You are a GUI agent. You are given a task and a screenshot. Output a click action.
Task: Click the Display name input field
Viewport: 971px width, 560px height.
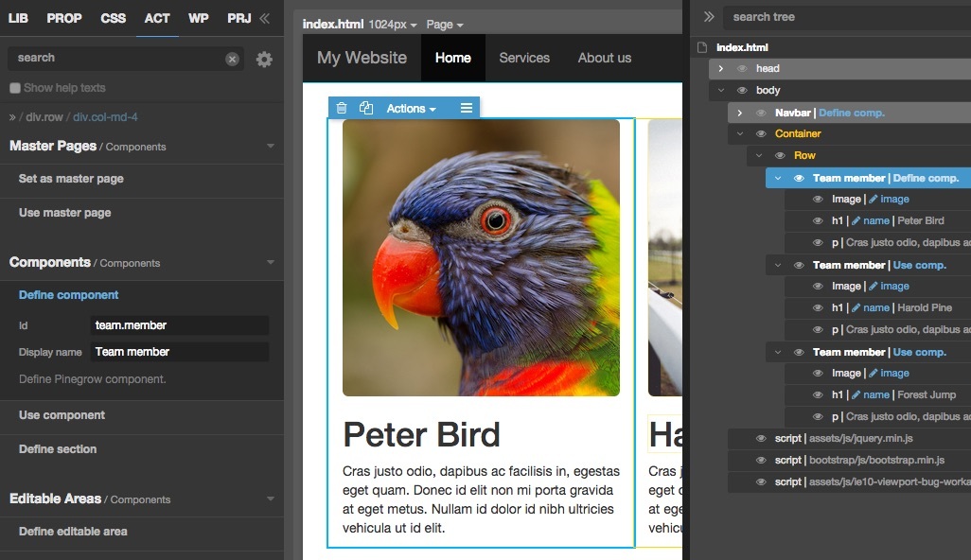coord(180,352)
